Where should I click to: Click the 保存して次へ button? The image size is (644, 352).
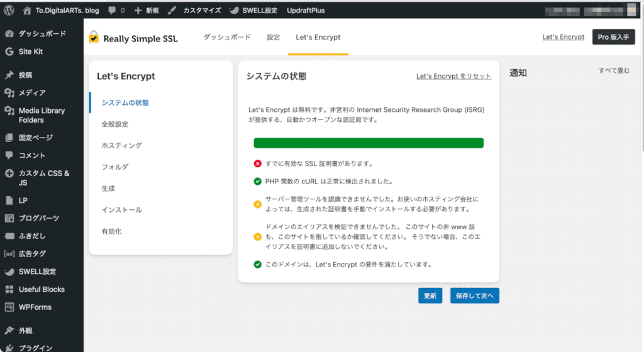pyautogui.click(x=474, y=296)
